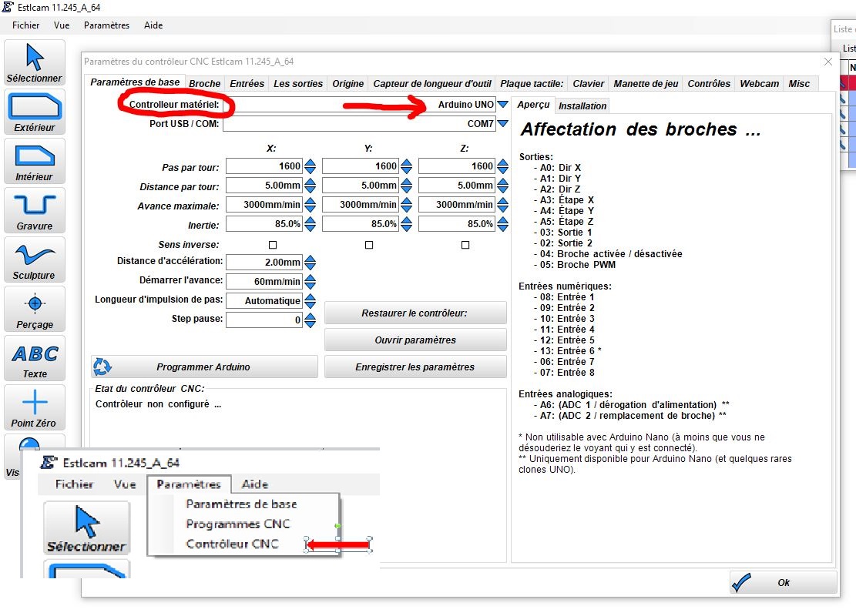
Task: Open the Texte ABC tool
Action: [x=35, y=359]
